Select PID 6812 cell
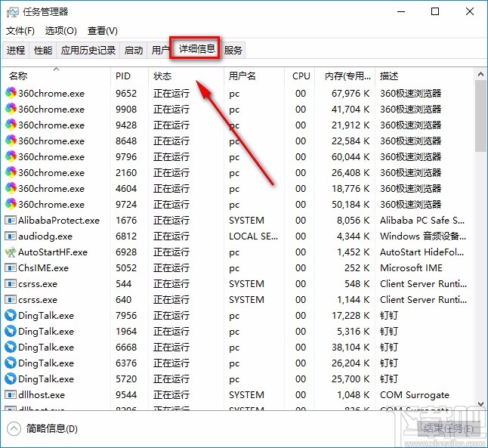488x448 pixels. click(126, 236)
